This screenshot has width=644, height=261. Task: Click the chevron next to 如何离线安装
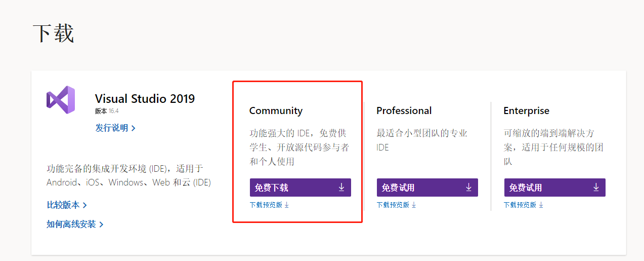[x=101, y=225]
